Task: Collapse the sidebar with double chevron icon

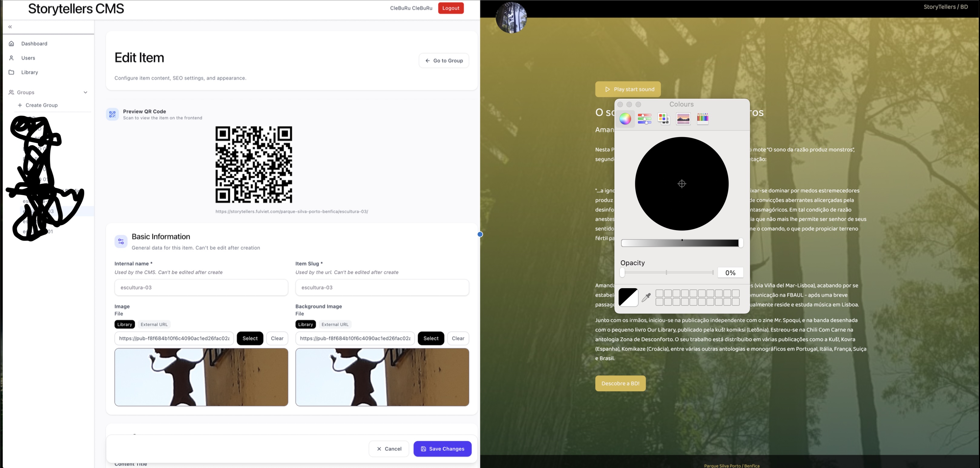Action: (x=10, y=27)
